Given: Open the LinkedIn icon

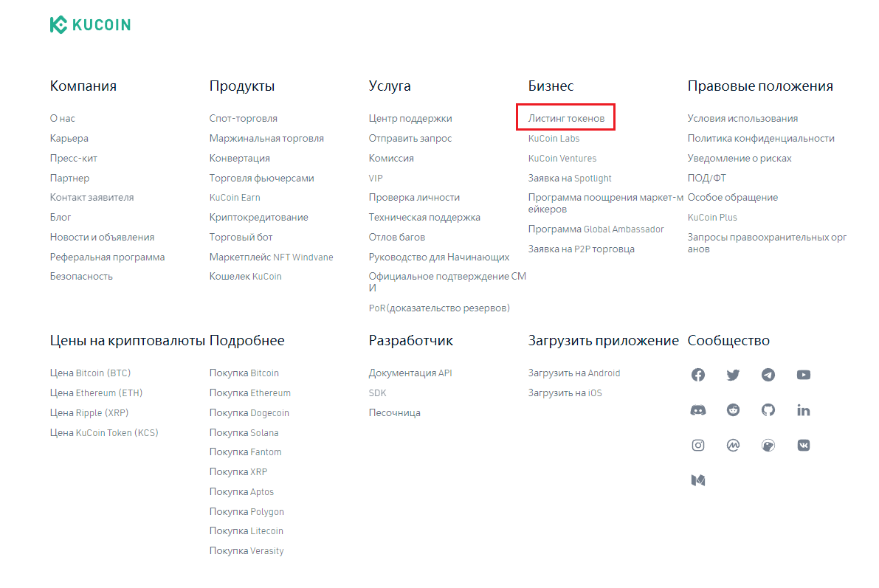Looking at the screenshot, I should click(x=803, y=410).
